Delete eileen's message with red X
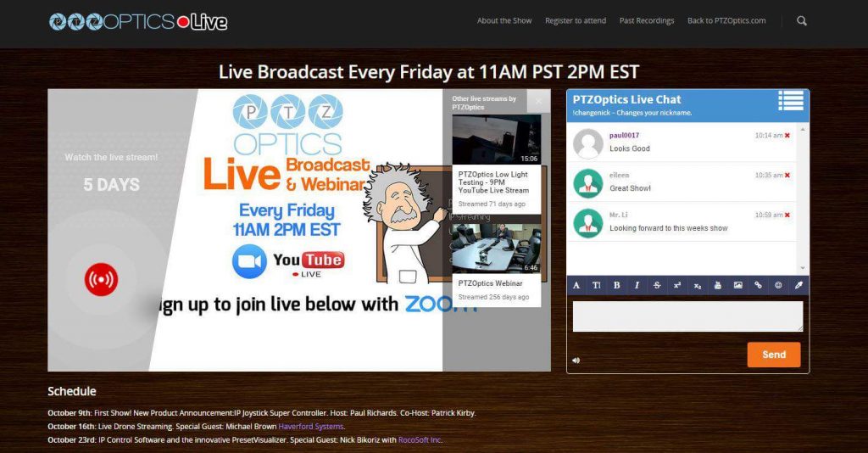Viewport: 868px width, 453px height. [787, 175]
